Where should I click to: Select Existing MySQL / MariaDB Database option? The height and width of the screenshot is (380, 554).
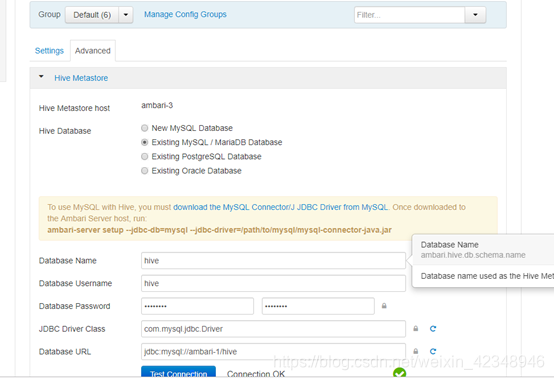[x=145, y=142]
